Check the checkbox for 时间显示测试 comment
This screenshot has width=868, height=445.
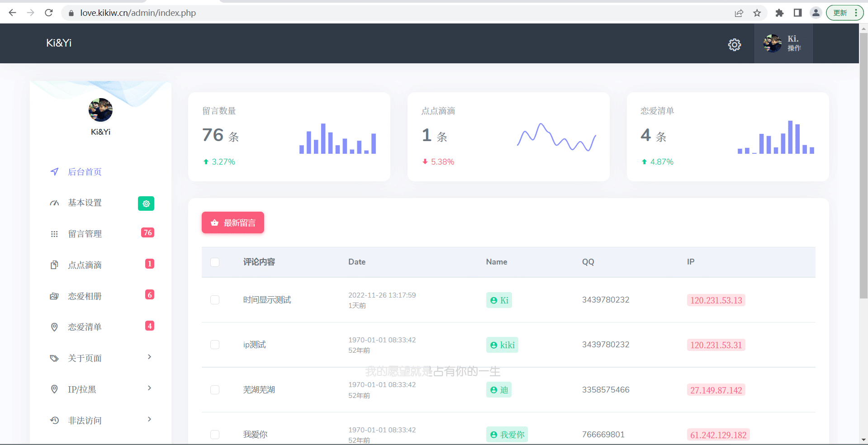(215, 299)
